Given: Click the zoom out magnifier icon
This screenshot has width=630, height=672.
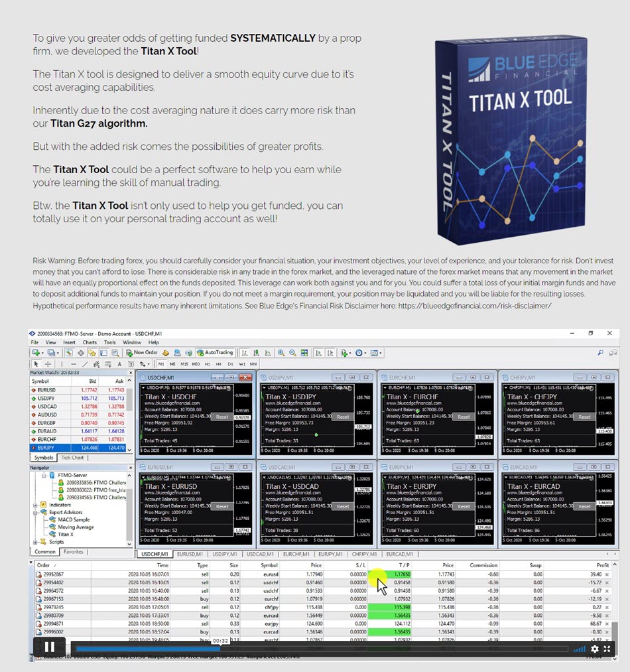Looking at the screenshot, I should pos(292,353).
